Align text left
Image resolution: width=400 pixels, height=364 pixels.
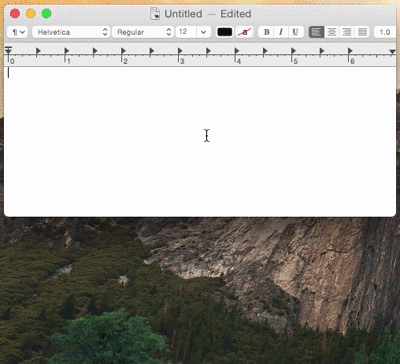[x=316, y=32]
